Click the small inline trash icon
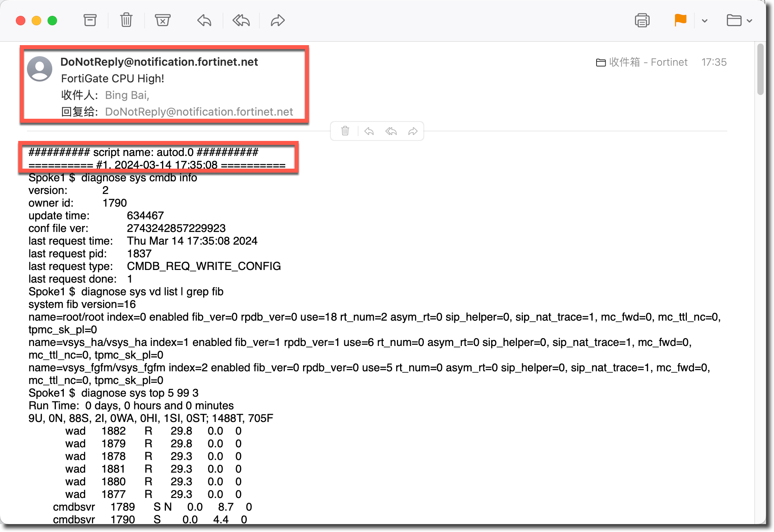 pos(345,131)
